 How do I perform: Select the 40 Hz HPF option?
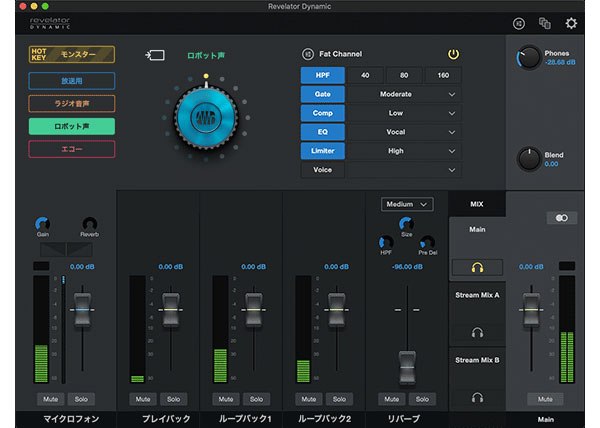(x=365, y=75)
